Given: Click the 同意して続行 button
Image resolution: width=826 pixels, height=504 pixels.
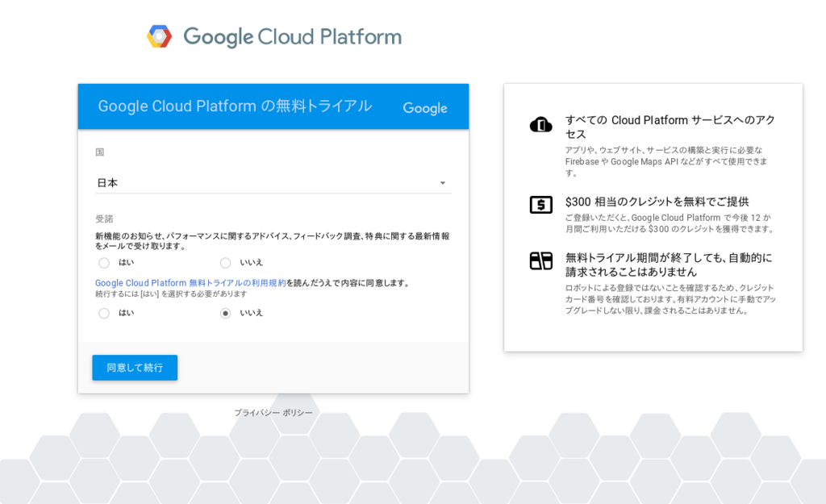Looking at the screenshot, I should (135, 368).
